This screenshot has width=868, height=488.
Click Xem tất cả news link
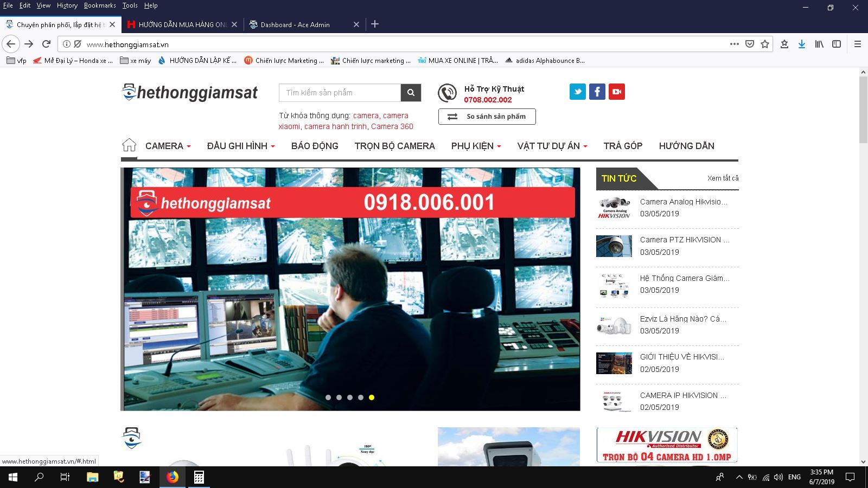pos(723,178)
